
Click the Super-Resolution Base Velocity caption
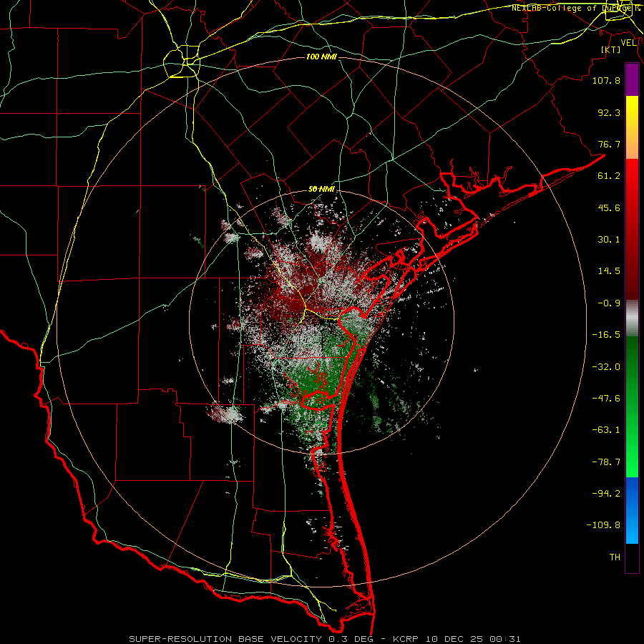(x=325, y=639)
